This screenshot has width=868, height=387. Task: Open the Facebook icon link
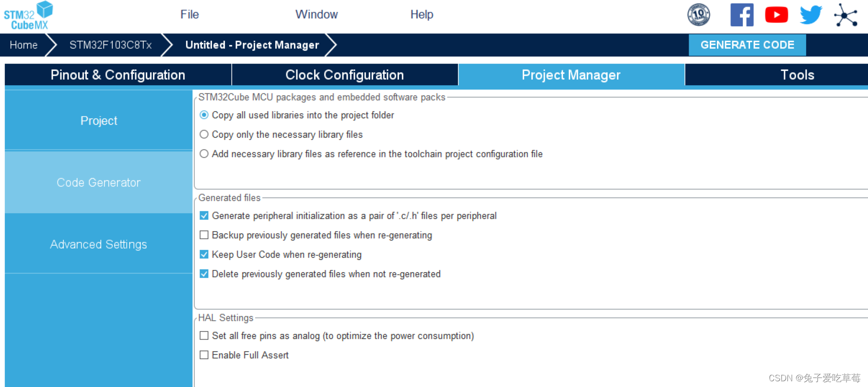[741, 15]
